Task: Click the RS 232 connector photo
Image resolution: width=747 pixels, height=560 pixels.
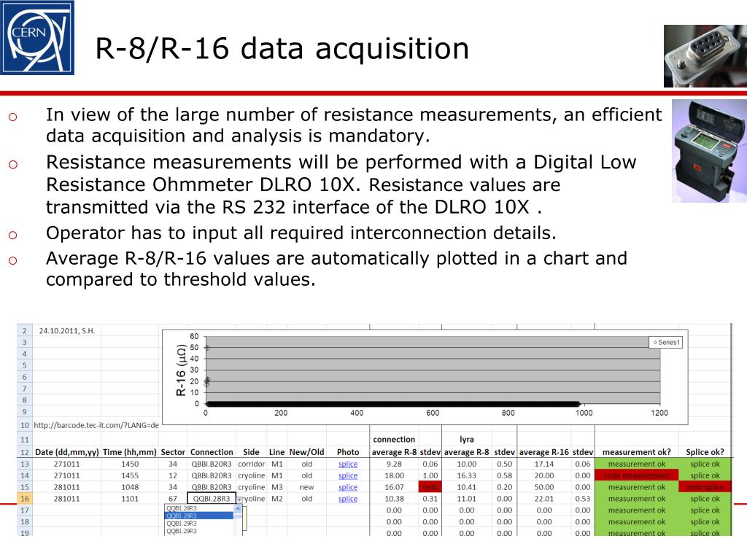Action: 705,55
